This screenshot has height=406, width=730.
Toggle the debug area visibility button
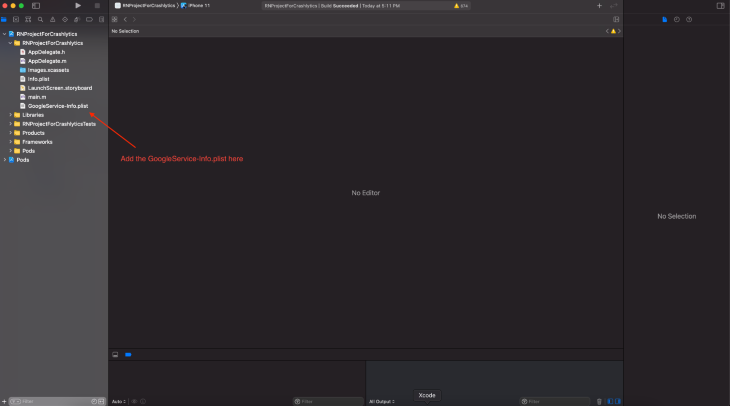pos(115,354)
